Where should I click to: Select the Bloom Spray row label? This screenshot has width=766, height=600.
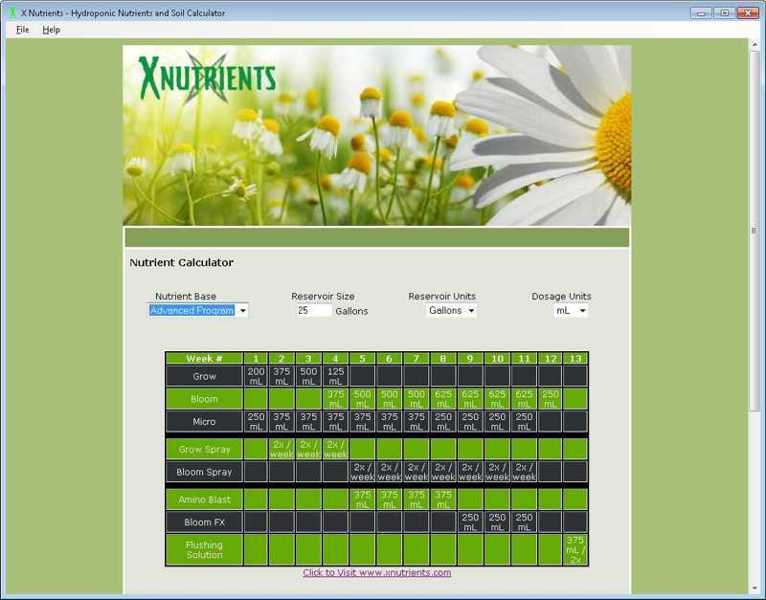[x=204, y=472]
